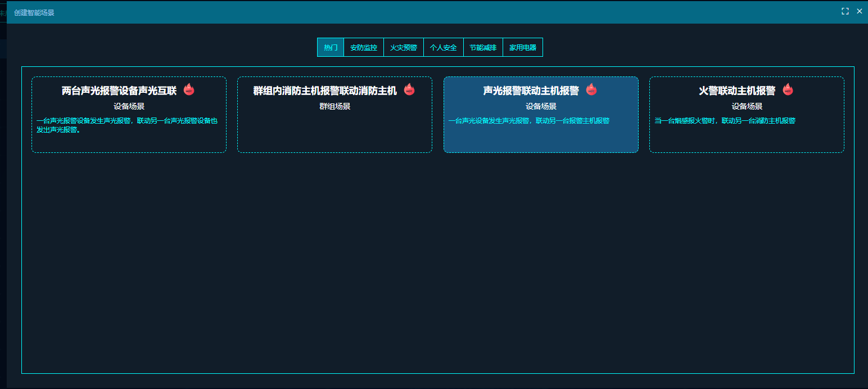Click the hot flame icon beside 声光报警联动主机报警
This screenshot has width=868, height=389.
pos(591,89)
